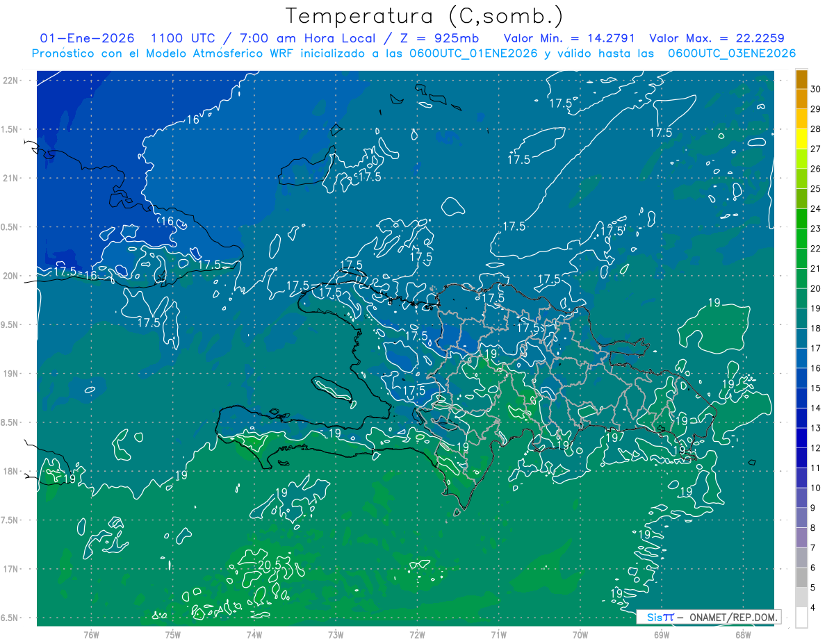
Task: Click the title 'Temperatura (C,somb.)'
Action: coord(425,15)
